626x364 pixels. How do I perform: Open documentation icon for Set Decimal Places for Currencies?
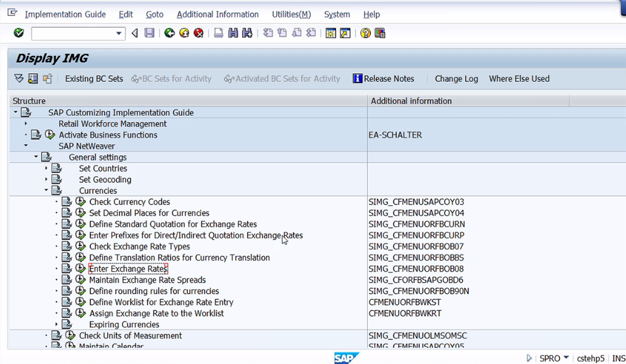point(67,212)
